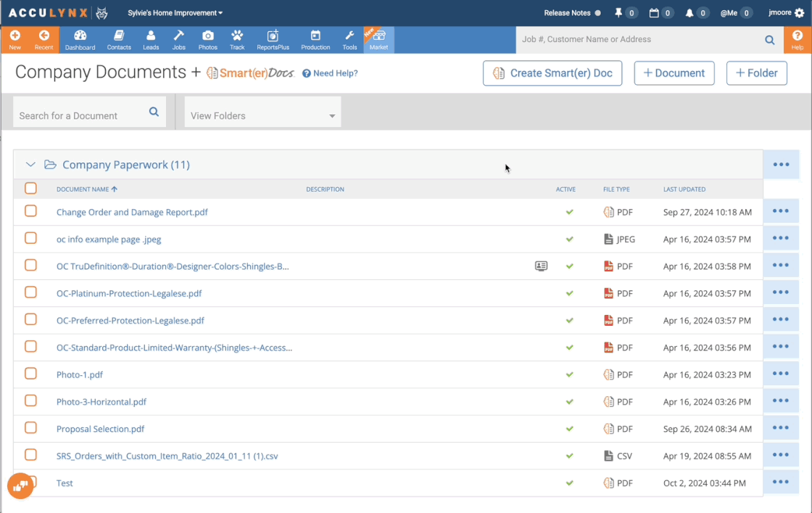The image size is (812, 513).
Task: Check the SRS_Orders csv checkbox
Action: point(30,454)
